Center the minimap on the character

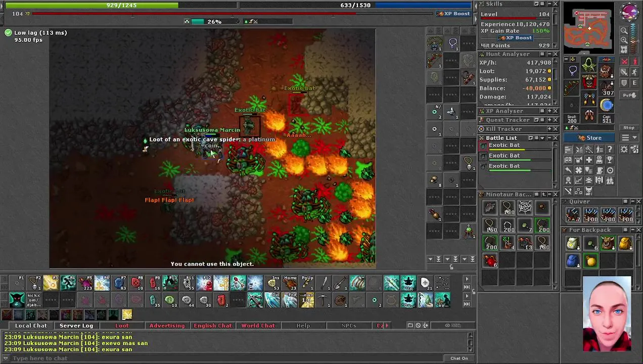point(624,50)
